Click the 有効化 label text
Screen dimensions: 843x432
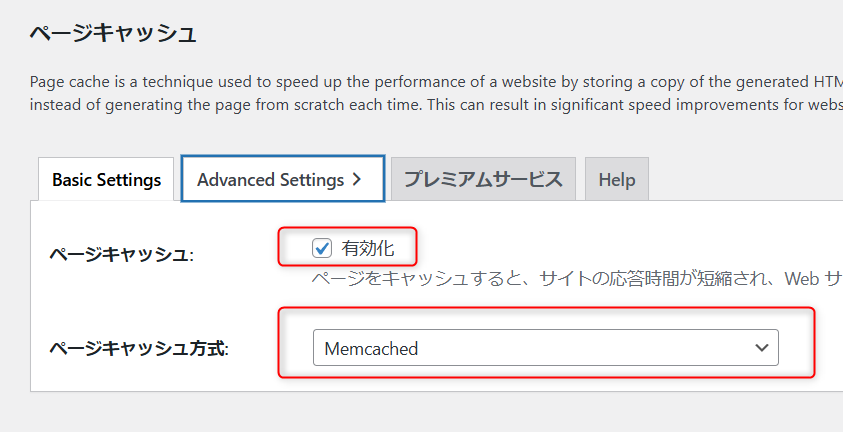pyautogui.click(x=367, y=248)
